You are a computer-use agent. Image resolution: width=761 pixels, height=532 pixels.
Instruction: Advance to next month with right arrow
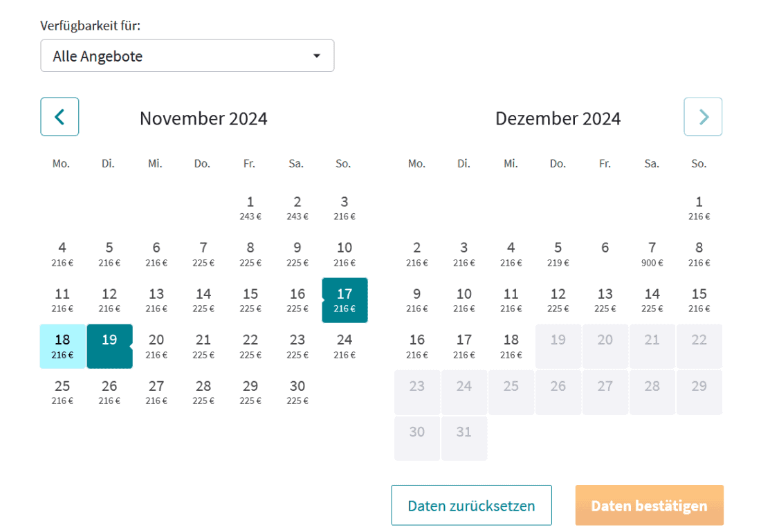pyautogui.click(x=703, y=117)
